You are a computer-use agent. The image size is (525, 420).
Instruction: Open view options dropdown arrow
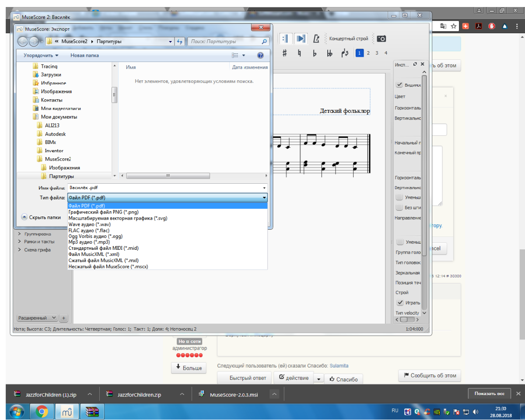click(244, 56)
